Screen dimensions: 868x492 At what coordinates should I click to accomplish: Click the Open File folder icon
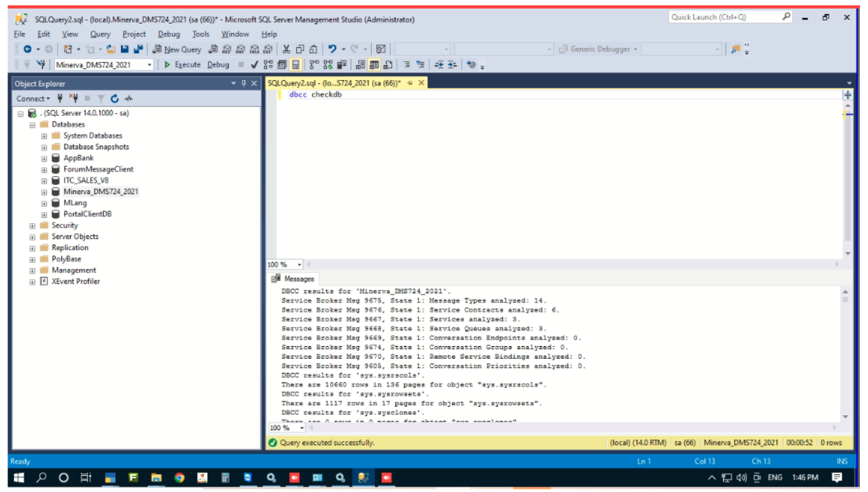[x=111, y=49]
